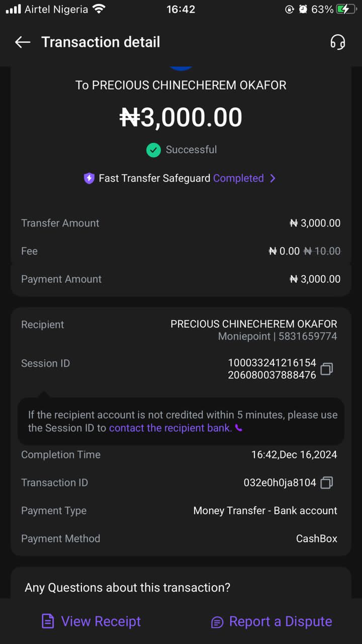Tap the Session ID number text
Screen dimensions: 362x644
(272, 369)
